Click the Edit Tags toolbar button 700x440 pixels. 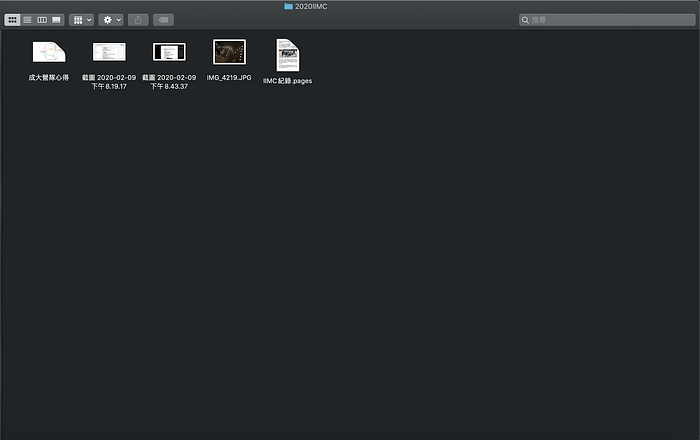[163, 20]
